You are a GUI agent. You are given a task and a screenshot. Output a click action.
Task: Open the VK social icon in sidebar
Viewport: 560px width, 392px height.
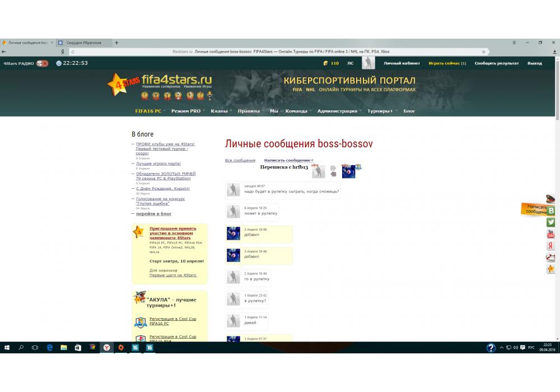pyautogui.click(x=551, y=211)
